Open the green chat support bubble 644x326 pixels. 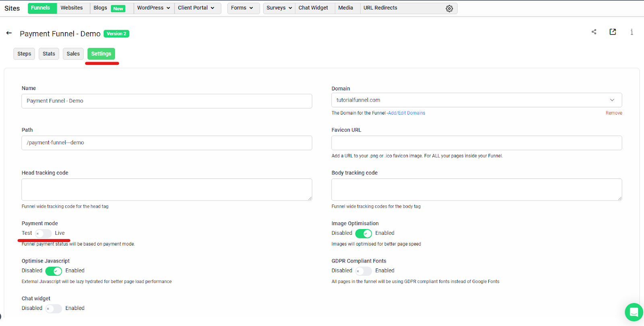pyautogui.click(x=634, y=312)
